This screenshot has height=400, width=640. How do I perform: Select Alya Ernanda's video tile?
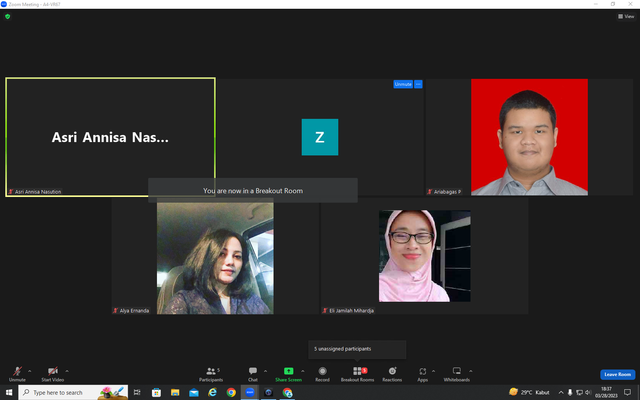click(x=215, y=256)
